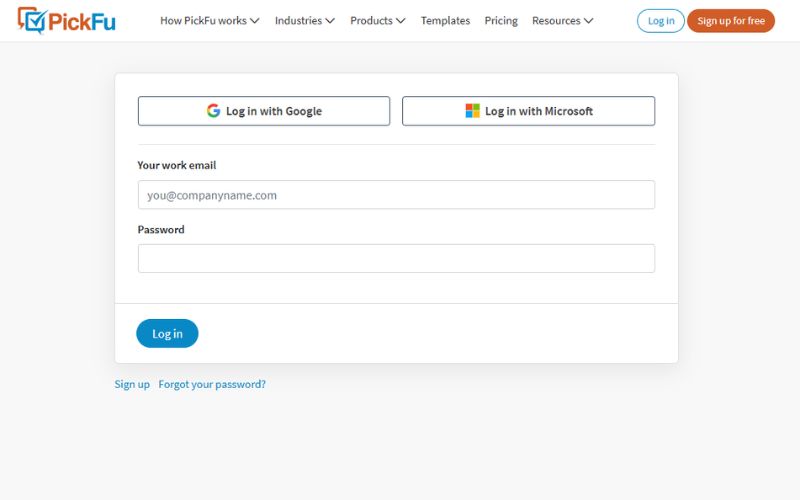Open the Templates menu item
800x500 pixels.
pyautogui.click(x=445, y=21)
